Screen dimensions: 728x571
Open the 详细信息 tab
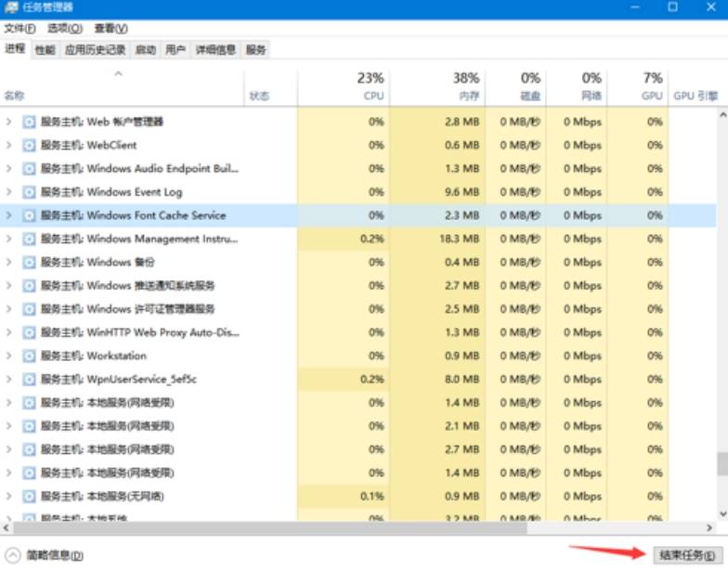click(x=215, y=50)
